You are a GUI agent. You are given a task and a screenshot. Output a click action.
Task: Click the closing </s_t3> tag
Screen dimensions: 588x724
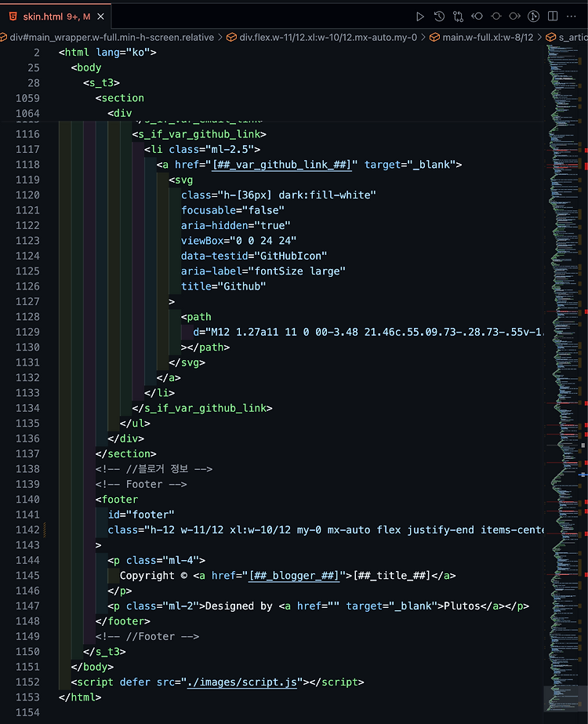104,652
